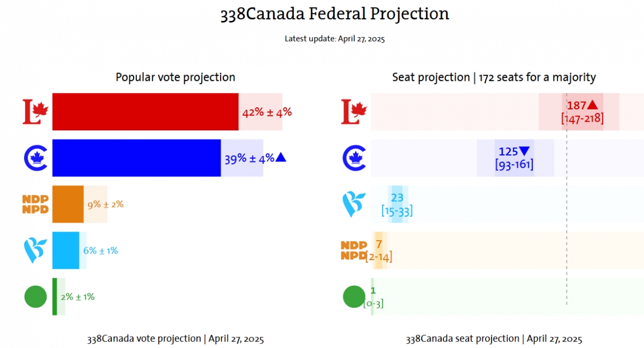644x348 pixels.
Task: Select the red Liberal 42% vote bar
Action: coord(145,112)
